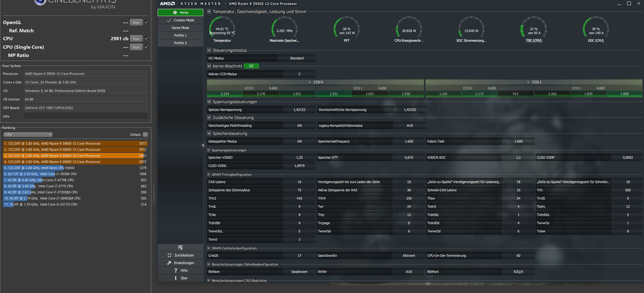This screenshot has width=644, height=293.
Task: Collapse the Zusätzliche Steuerung section
Action: (209, 118)
